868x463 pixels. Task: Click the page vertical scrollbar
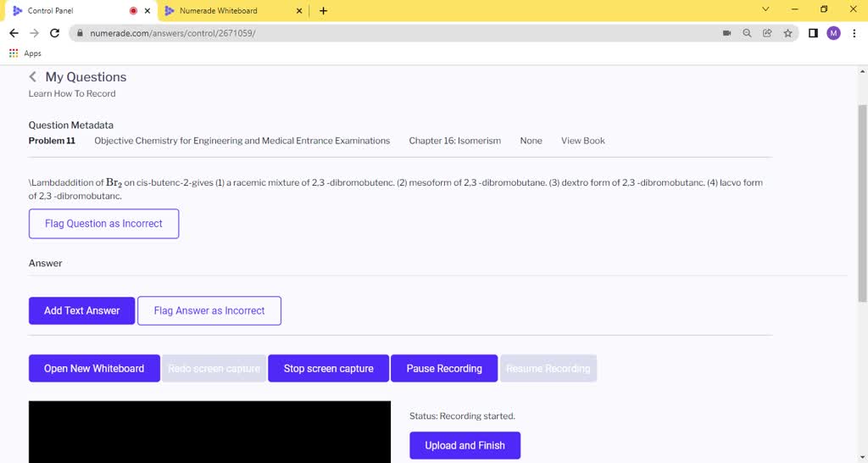(862, 203)
